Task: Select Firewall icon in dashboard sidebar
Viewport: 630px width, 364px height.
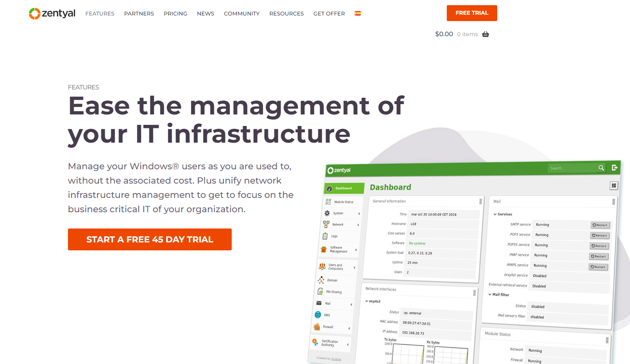Action: pos(317,327)
